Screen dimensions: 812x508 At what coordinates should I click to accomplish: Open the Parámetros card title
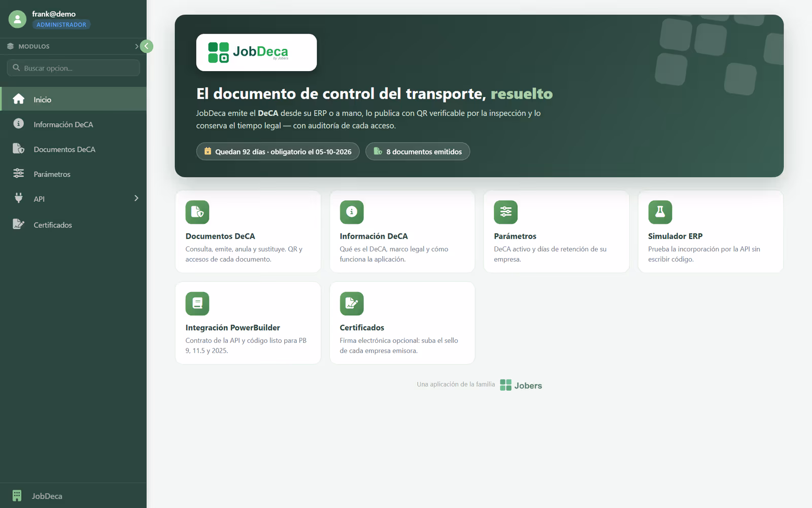coord(515,236)
